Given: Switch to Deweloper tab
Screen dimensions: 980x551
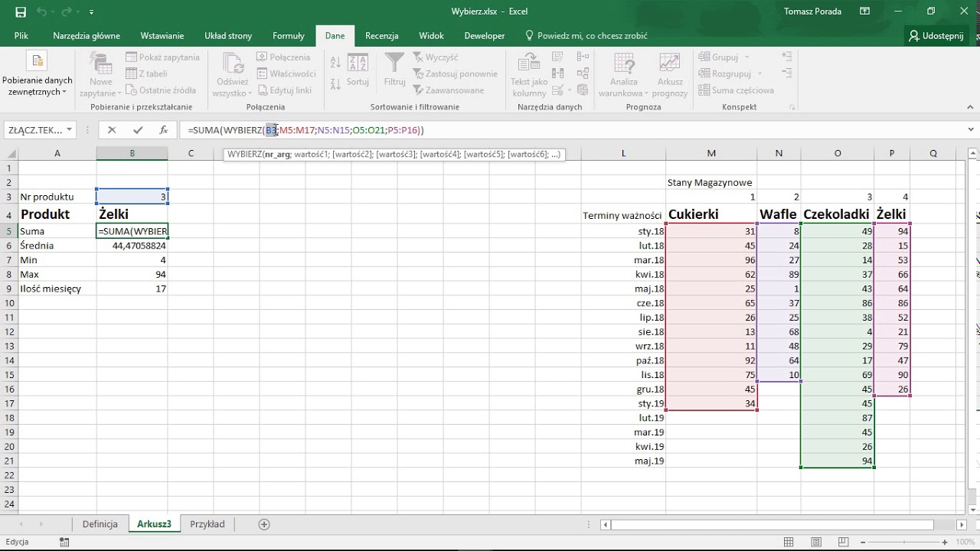Looking at the screenshot, I should [485, 35].
